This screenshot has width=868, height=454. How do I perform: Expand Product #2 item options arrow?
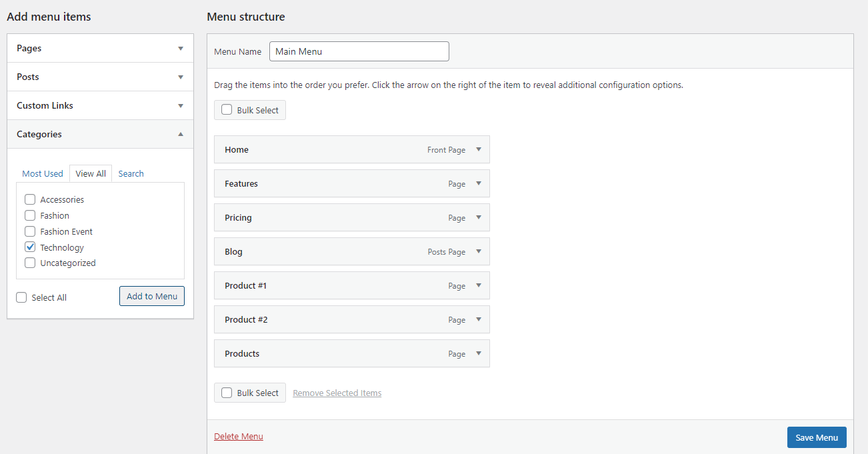tap(479, 319)
